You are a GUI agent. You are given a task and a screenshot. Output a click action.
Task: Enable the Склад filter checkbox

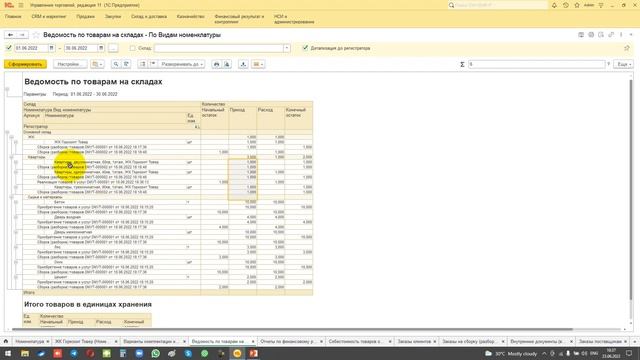click(133, 48)
